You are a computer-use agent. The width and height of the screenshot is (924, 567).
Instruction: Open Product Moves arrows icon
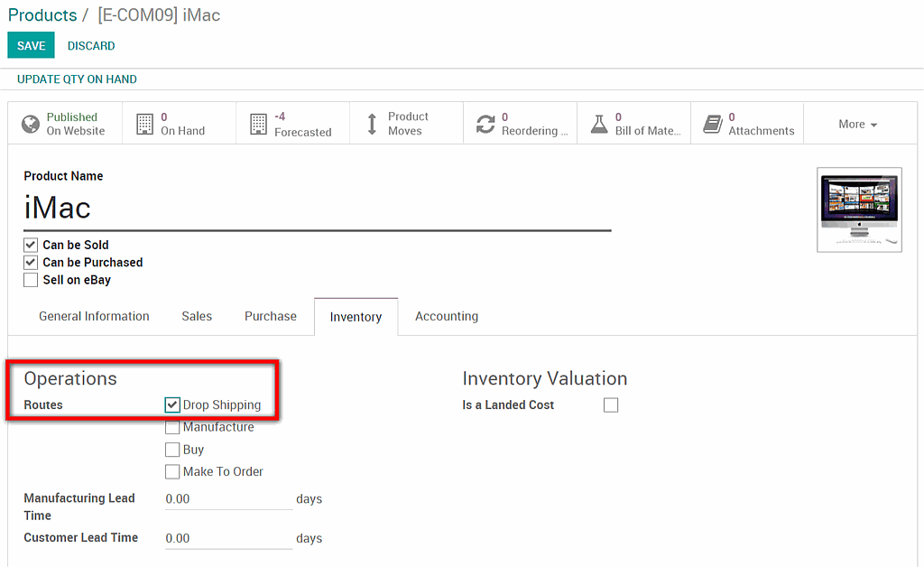coord(372,124)
